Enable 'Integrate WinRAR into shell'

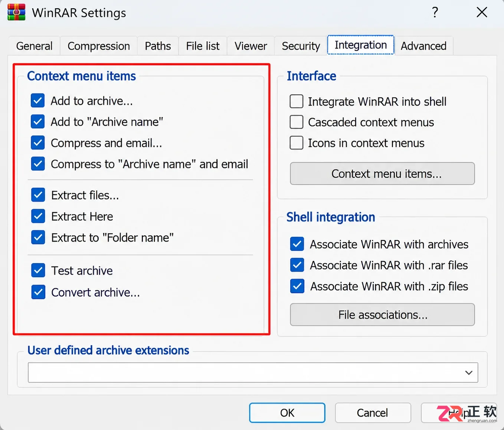[x=297, y=101]
